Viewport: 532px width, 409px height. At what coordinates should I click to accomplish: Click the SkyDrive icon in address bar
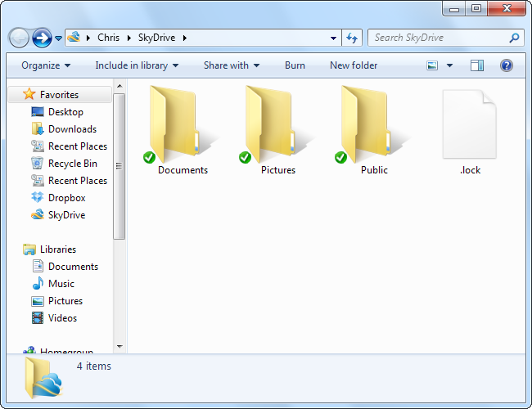click(74, 37)
